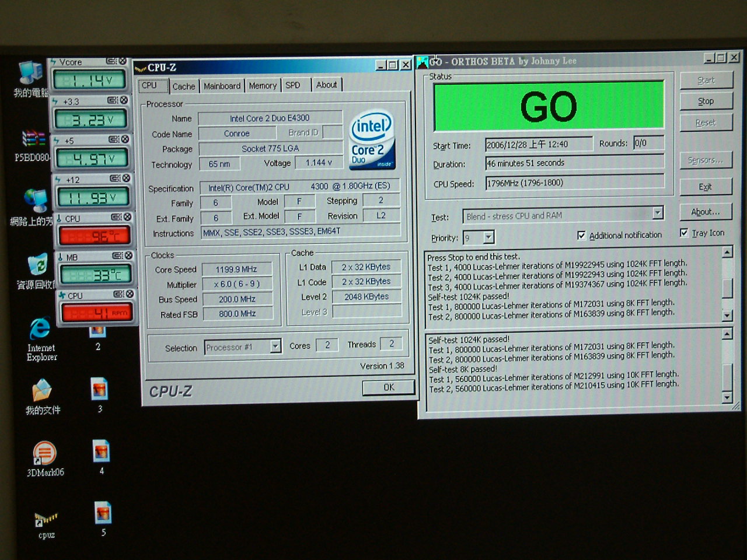747x560 pixels.
Task: Select the Internet Explorer desktop icon
Action: [x=41, y=339]
